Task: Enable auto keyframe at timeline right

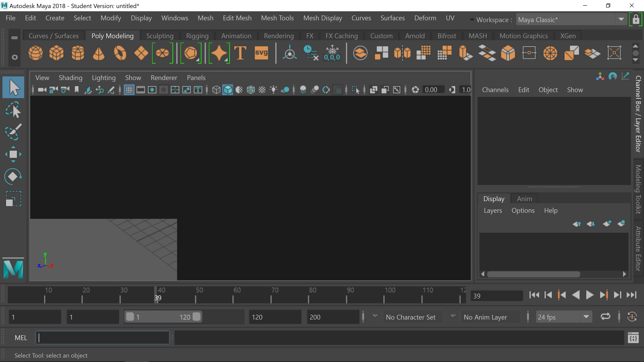Action: tap(632, 317)
